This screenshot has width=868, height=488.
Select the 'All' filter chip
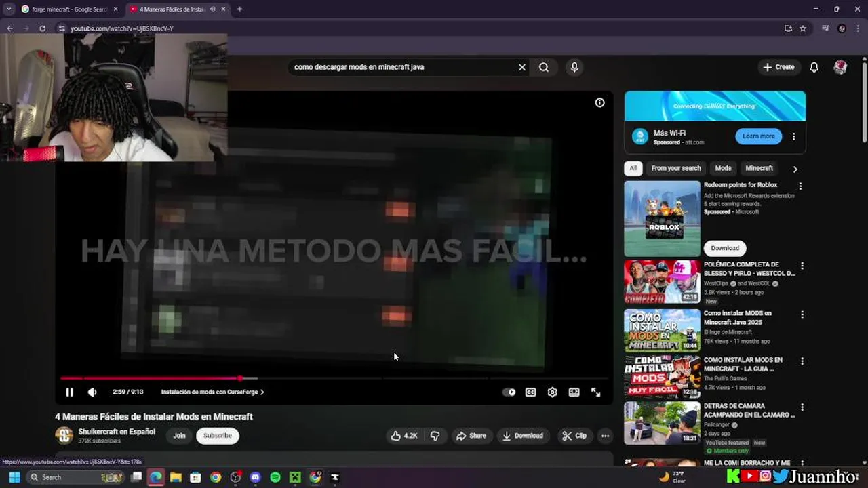633,168
